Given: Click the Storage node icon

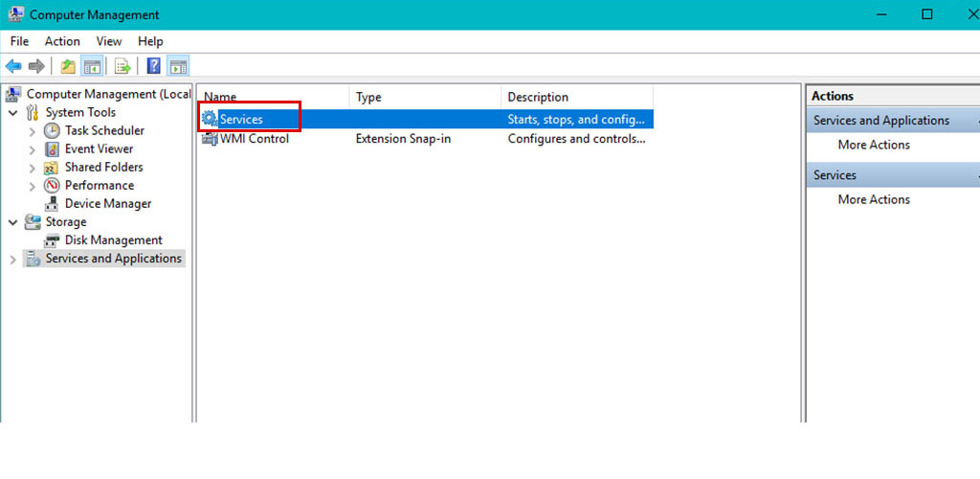Looking at the screenshot, I should [33, 222].
